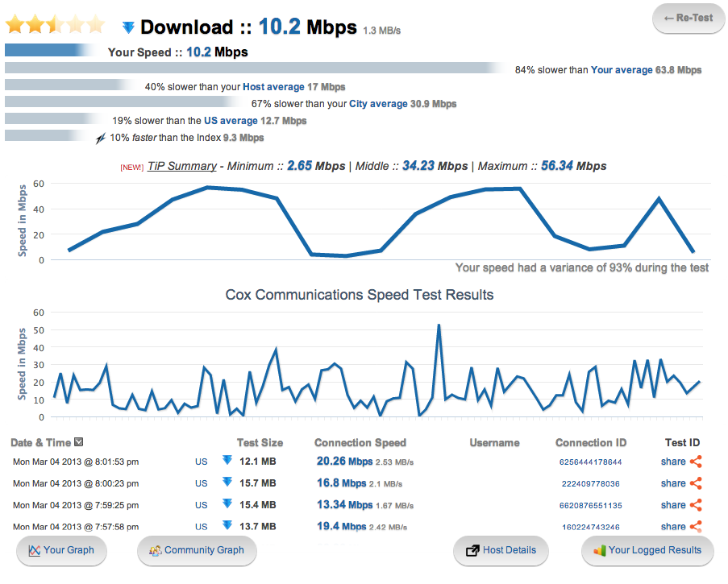Click the share icon for the 8:01:53 pm test
This screenshot has width=728, height=584.
pyautogui.click(x=696, y=462)
